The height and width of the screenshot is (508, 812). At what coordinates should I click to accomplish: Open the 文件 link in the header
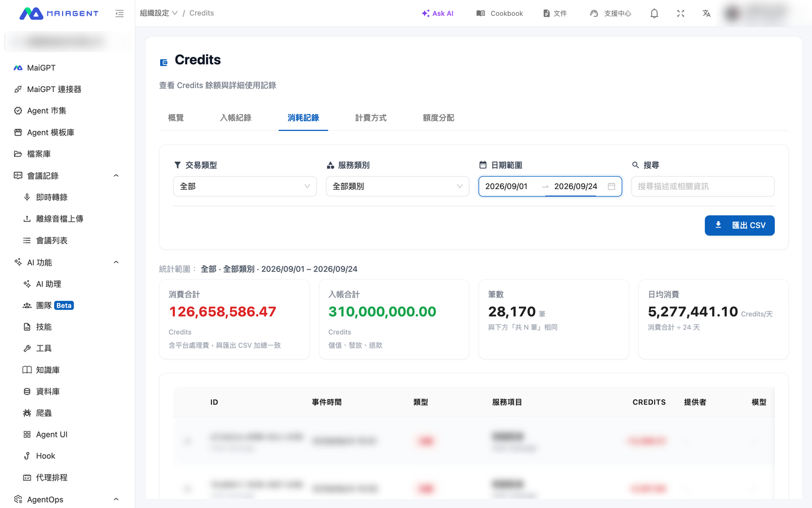pos(555,14)
